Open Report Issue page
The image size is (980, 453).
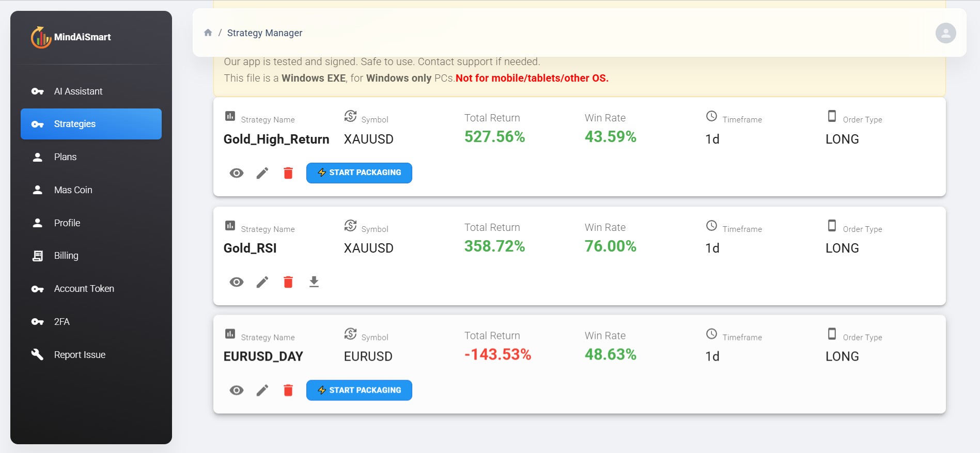coord(91,355)
